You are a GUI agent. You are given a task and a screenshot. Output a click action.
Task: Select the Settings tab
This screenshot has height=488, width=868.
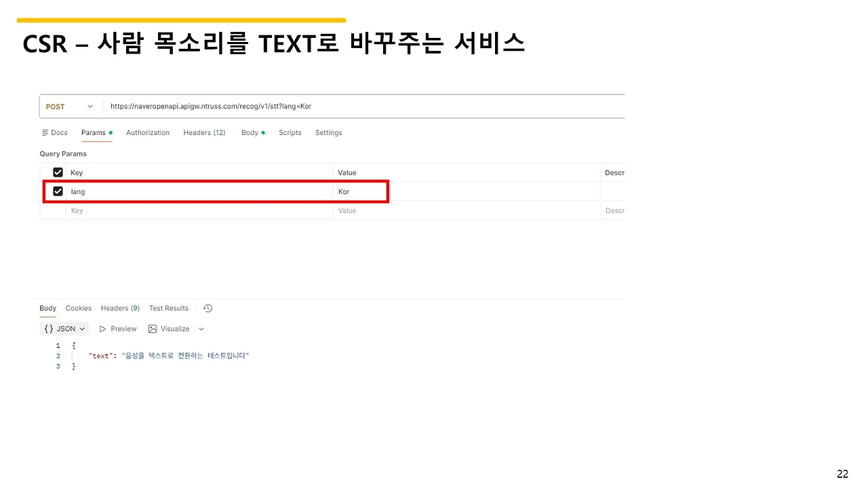tap(328, 132)
